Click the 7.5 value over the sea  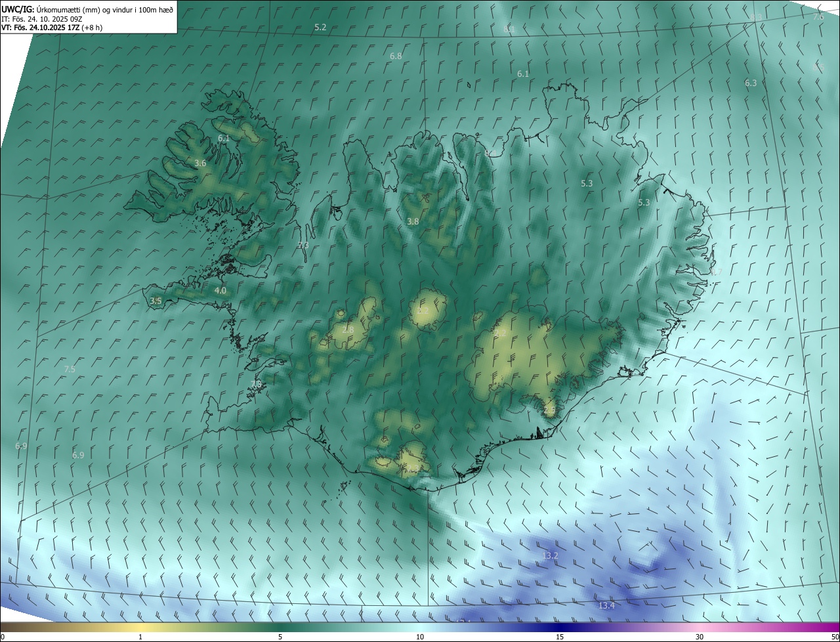70,370
